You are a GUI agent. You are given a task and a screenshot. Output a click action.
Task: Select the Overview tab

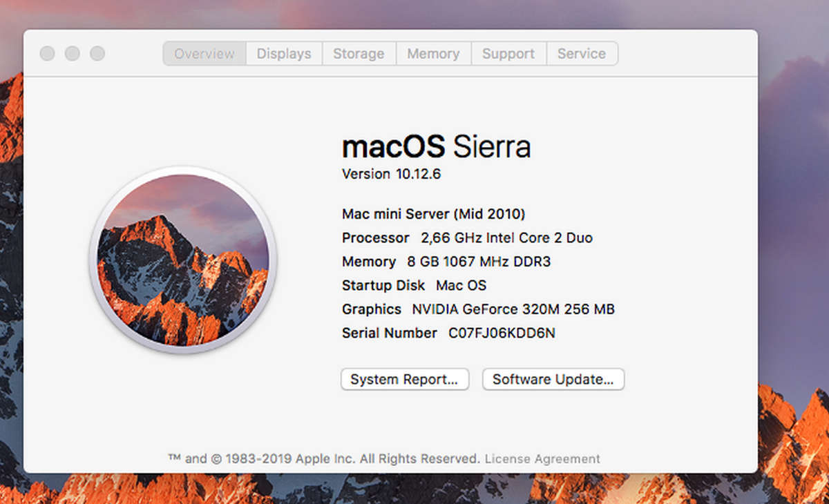point(204,53)
